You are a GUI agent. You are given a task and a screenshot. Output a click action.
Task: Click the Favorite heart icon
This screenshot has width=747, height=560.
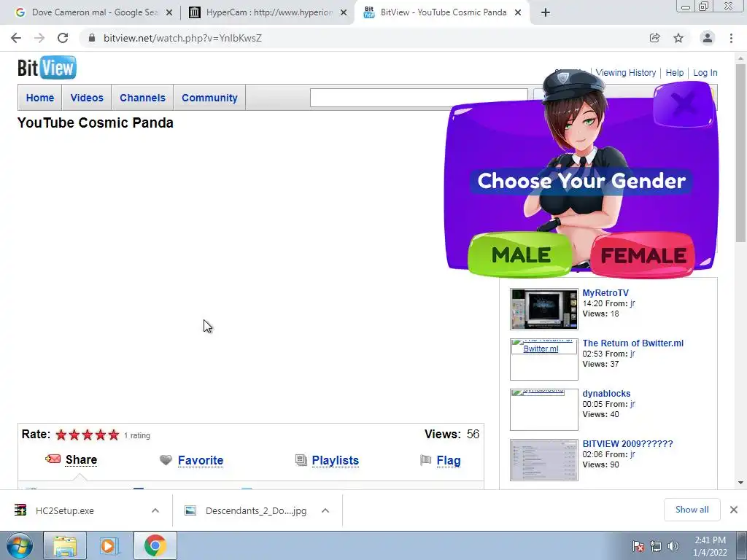coord(166,460)
